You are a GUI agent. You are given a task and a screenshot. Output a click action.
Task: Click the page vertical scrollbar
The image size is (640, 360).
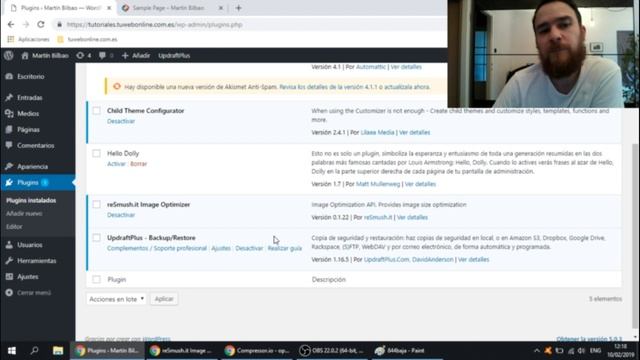coord(635,235)
